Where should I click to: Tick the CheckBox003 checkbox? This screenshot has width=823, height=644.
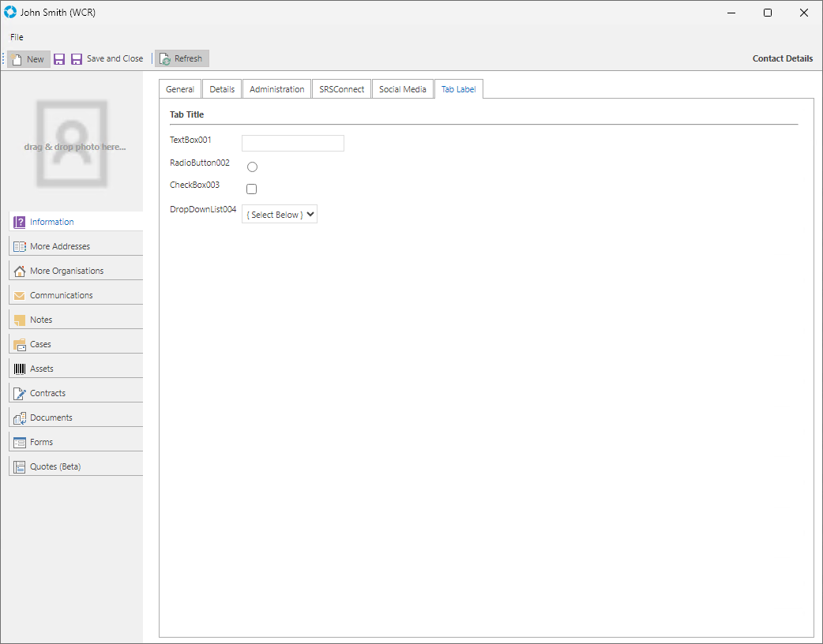(252, 189)
